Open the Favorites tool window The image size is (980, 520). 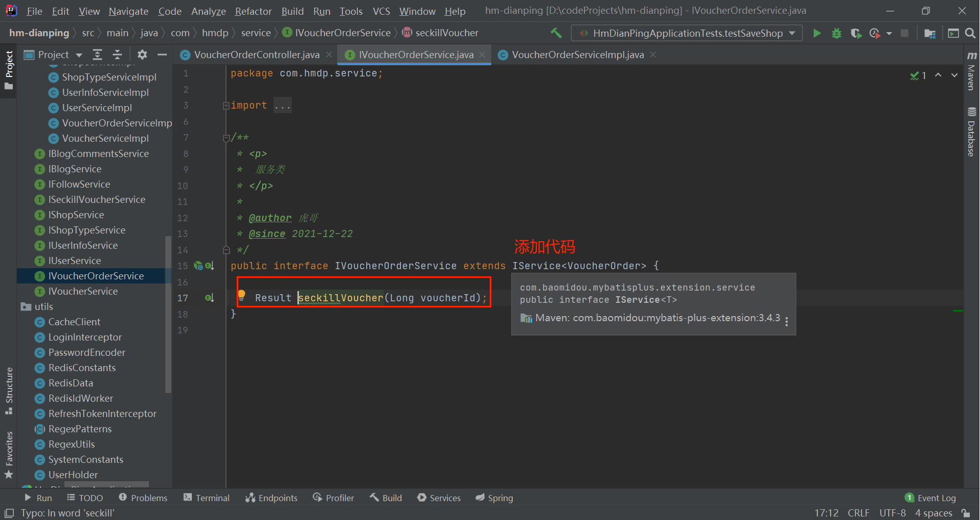(9, 455)
